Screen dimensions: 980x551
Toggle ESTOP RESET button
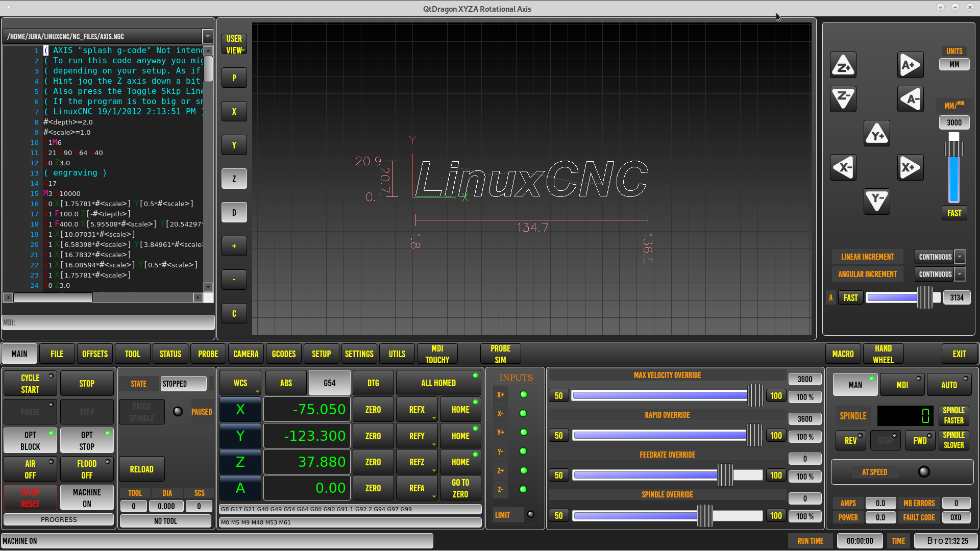coord(30,498)
